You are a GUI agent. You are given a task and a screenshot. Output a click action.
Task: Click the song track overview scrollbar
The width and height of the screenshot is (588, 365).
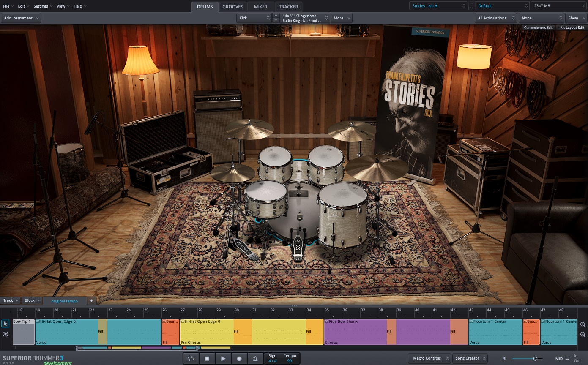pyautogui.click(x=137, y=348)
